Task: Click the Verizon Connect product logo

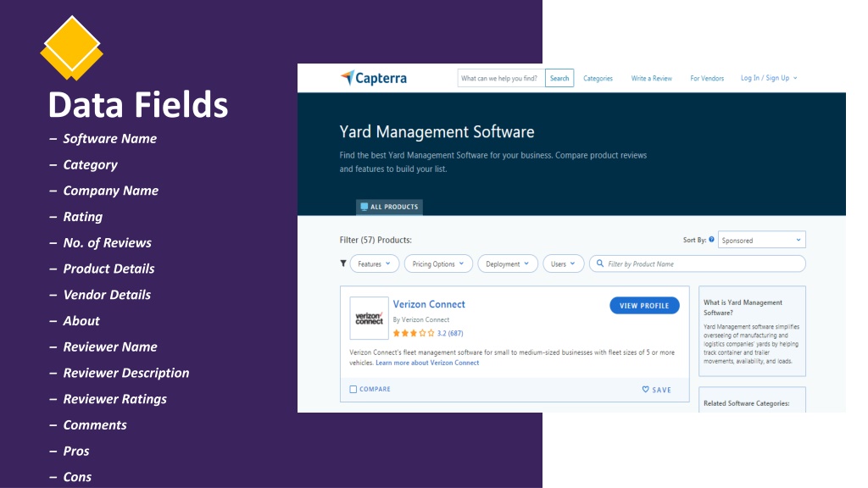Action: point(370,319)
